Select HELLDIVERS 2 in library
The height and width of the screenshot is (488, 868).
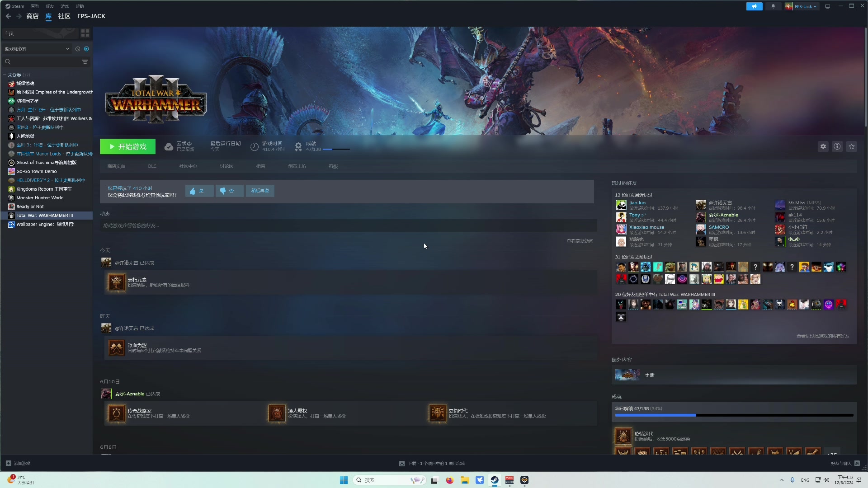click(50, 180)
